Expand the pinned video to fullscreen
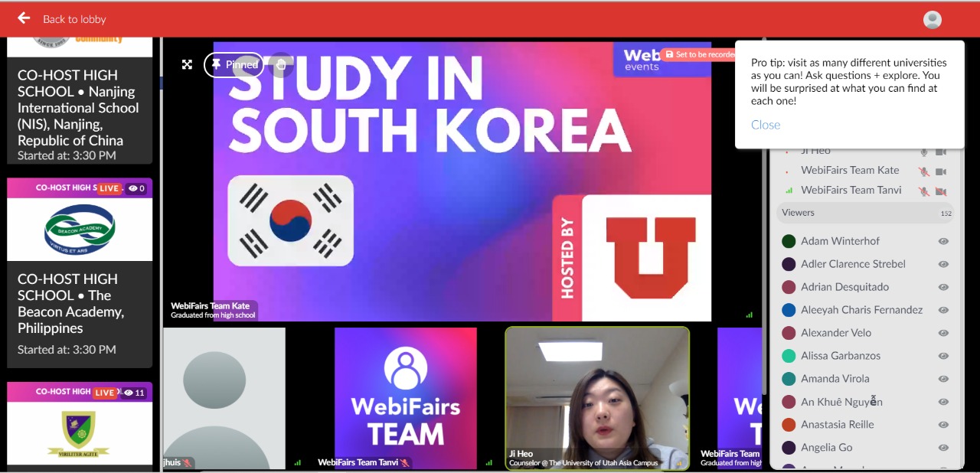Viewport: 980px width, 473px height. pyautogui.click(x=187, y=64)
